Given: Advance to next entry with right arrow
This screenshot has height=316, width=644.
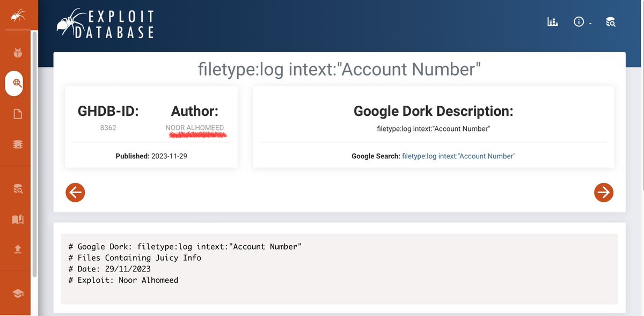Looking at the screenshot, I should 604,192.
